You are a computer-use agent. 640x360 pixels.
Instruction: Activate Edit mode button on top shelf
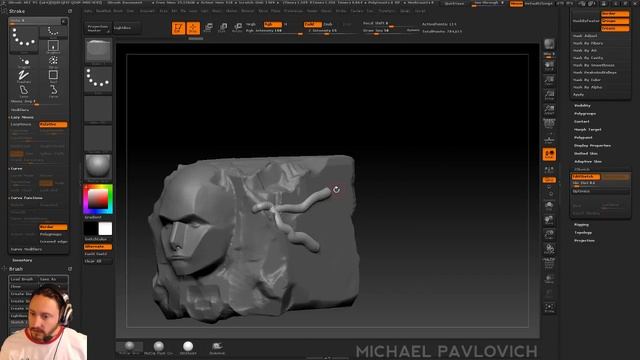[178, 28]
